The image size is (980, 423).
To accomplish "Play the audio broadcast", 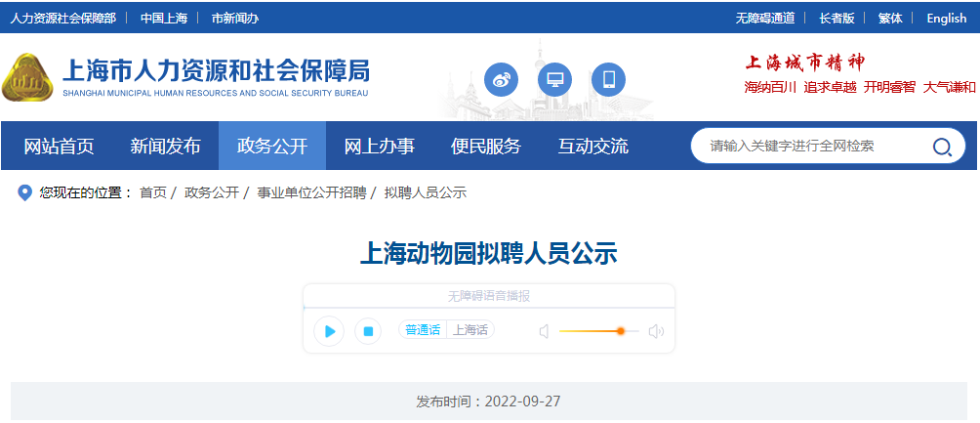I will (x=329, y=331).
